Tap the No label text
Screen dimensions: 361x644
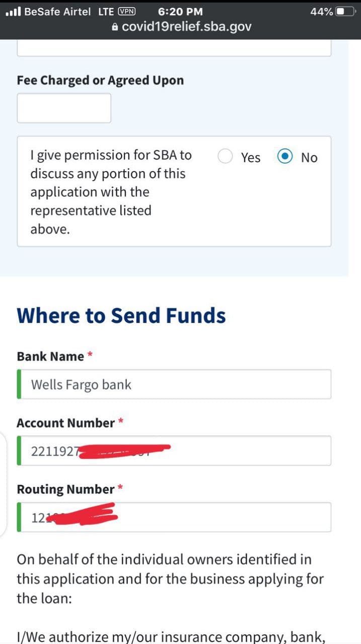(x=309, y=157)
